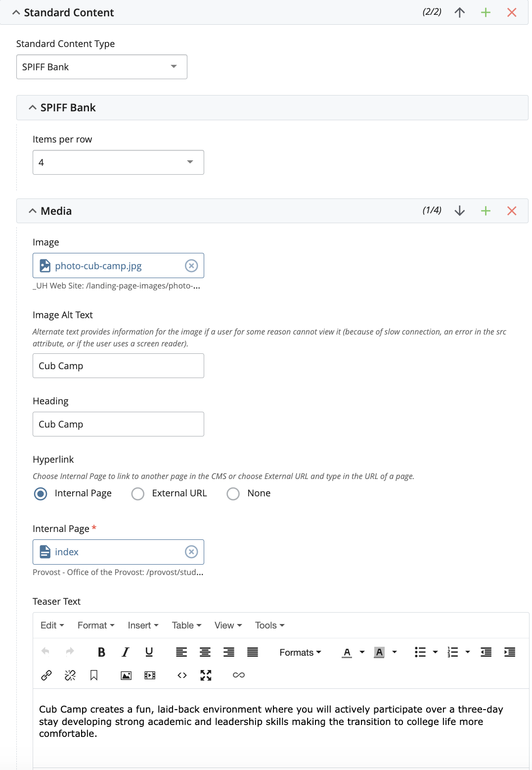This screenshot has width=532, height=770.
Task: Open background color dropdown arrow
Action: click(395, 652)
